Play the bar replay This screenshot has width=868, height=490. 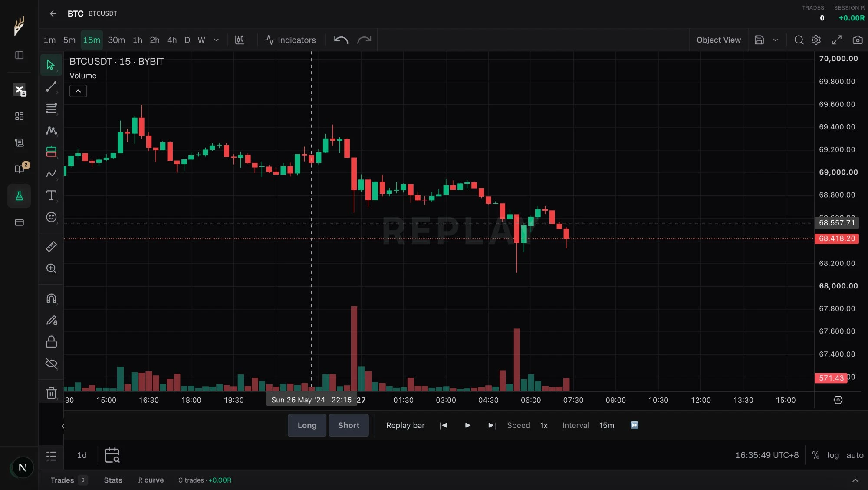[x=467, y=426]
